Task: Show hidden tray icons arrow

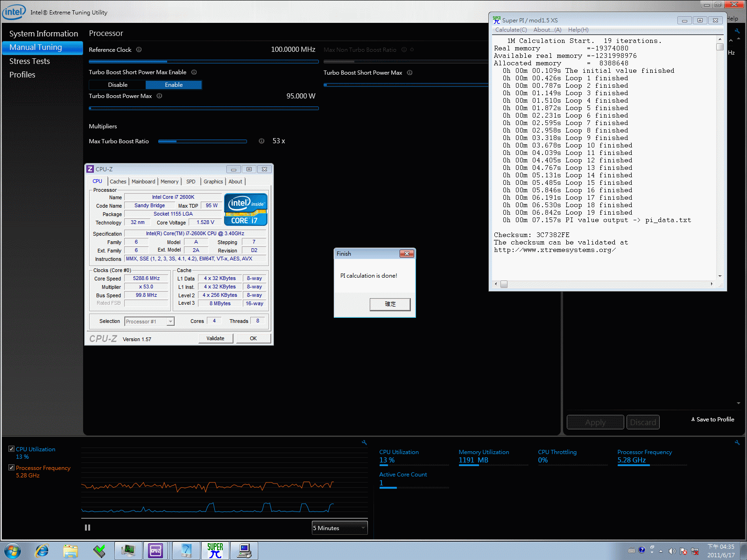Action: point(661,551)
